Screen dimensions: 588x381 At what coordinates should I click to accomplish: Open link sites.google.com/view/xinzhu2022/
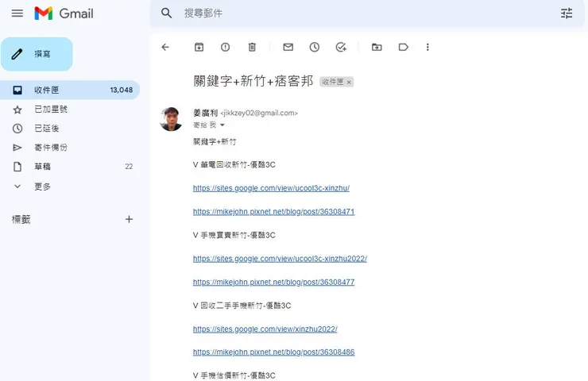coord(265,329)
